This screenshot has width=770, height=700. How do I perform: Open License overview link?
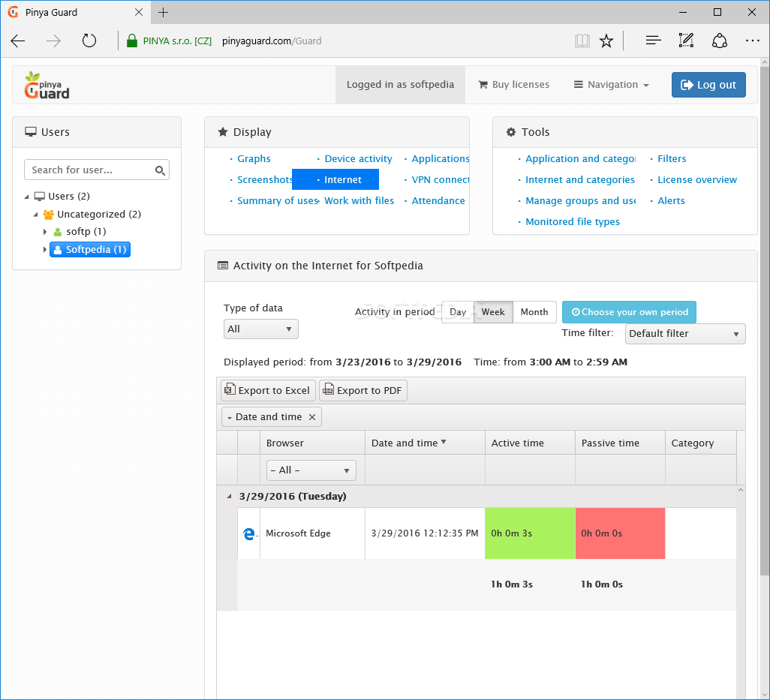[x=697, y=179]
